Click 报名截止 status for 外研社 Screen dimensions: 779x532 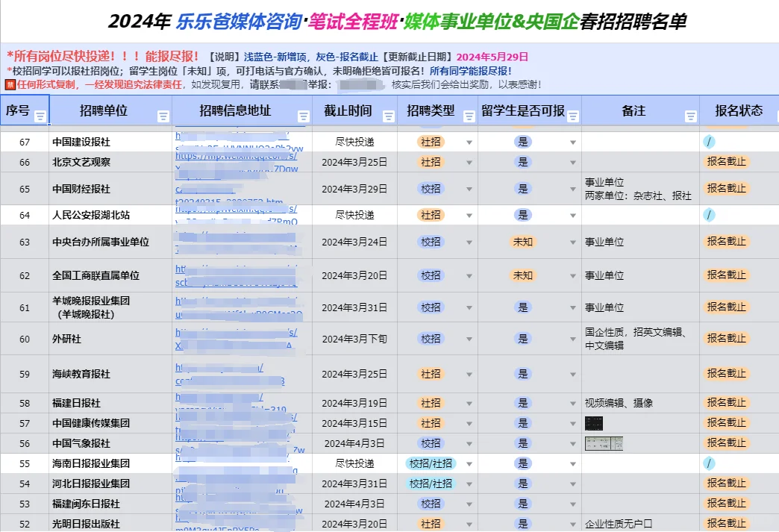coord(726,338)
